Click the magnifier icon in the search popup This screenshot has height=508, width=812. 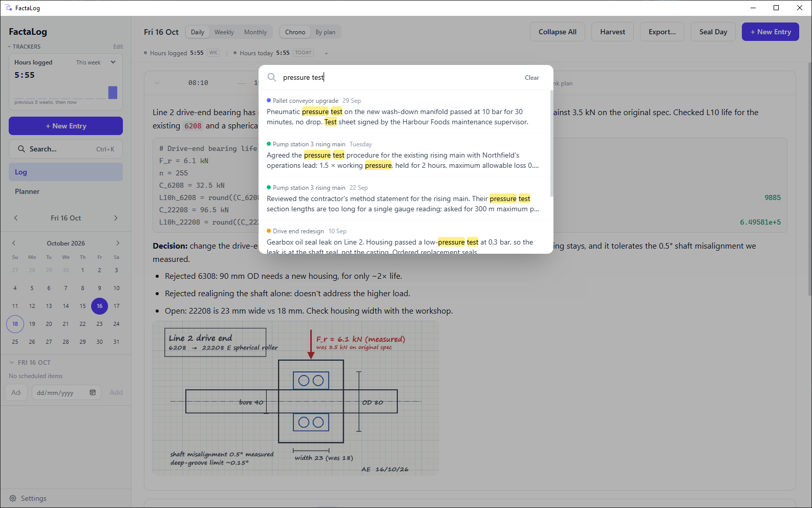click(272, 77)
